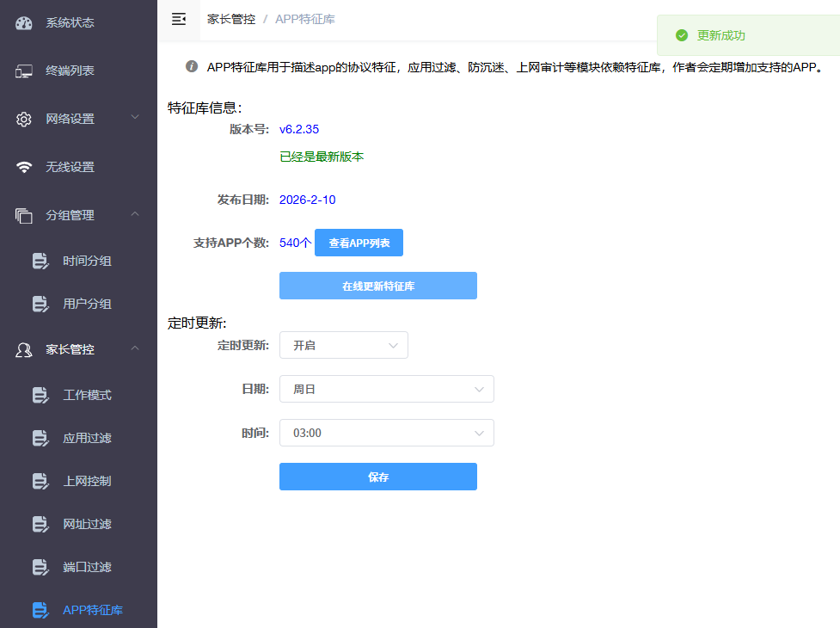Open the 定时更新 on/off dropdown

(x=343, y=345)
